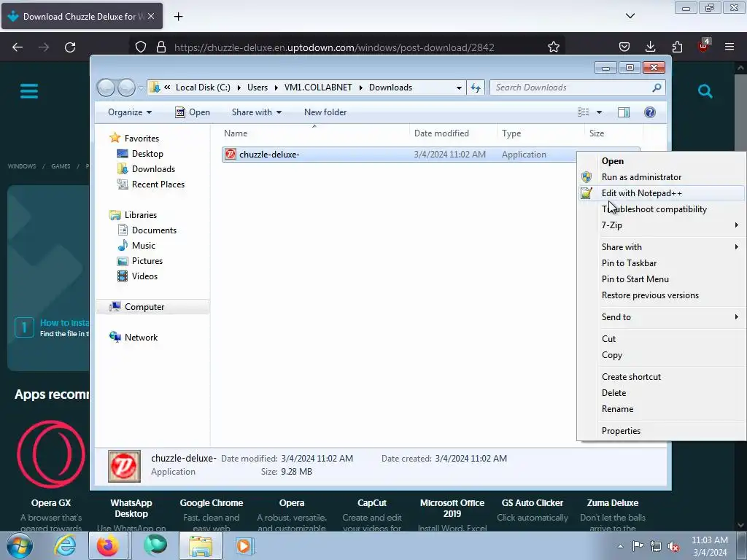Open Explorer help icon

click(x=650, y=112)
